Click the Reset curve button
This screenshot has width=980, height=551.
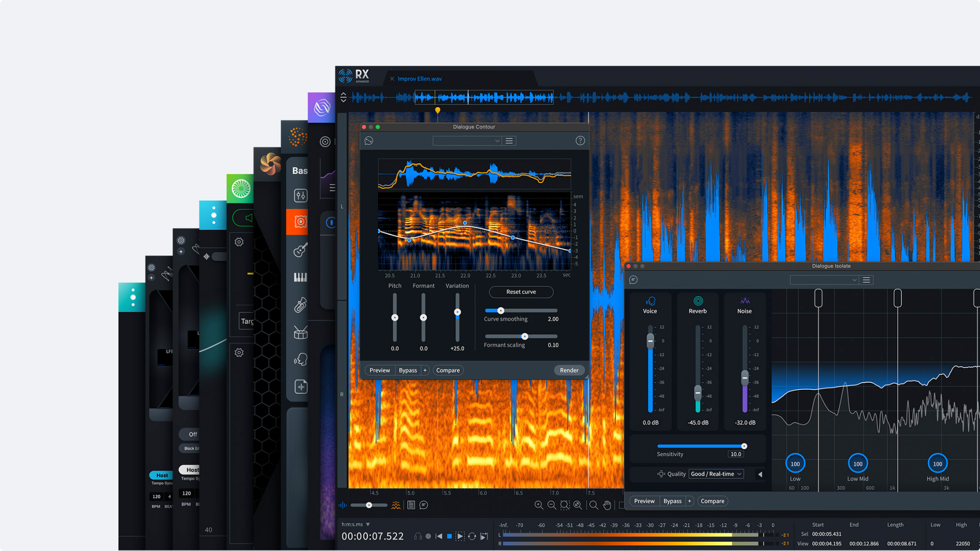(x=521, y=292)
